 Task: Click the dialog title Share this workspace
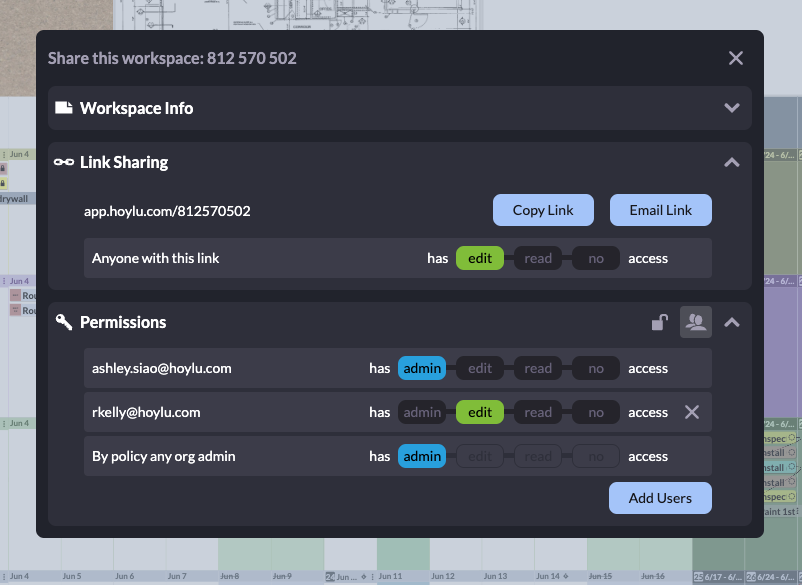[x=172, y=58]
